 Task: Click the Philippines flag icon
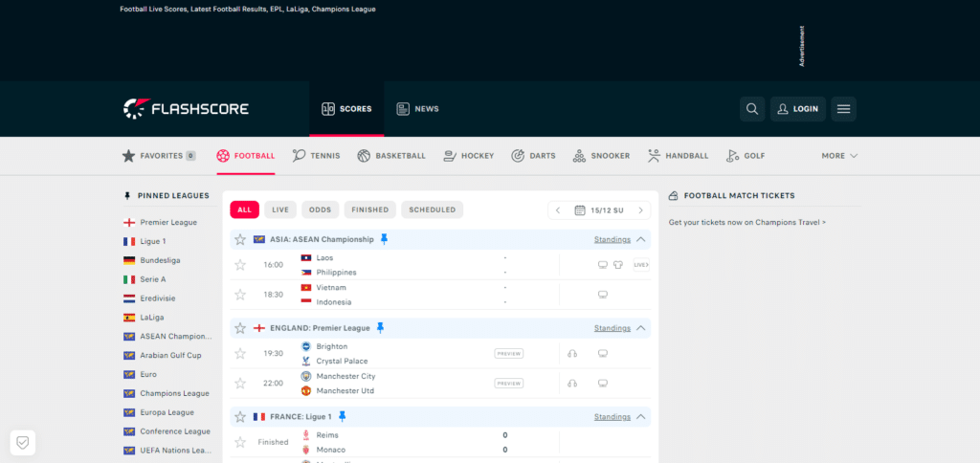click(x=306, y=273)
